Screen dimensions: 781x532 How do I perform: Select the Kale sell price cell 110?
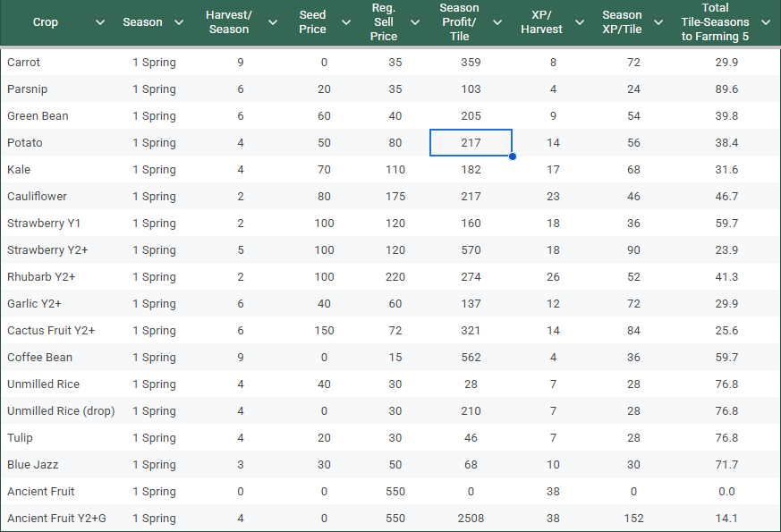[395, 170]
